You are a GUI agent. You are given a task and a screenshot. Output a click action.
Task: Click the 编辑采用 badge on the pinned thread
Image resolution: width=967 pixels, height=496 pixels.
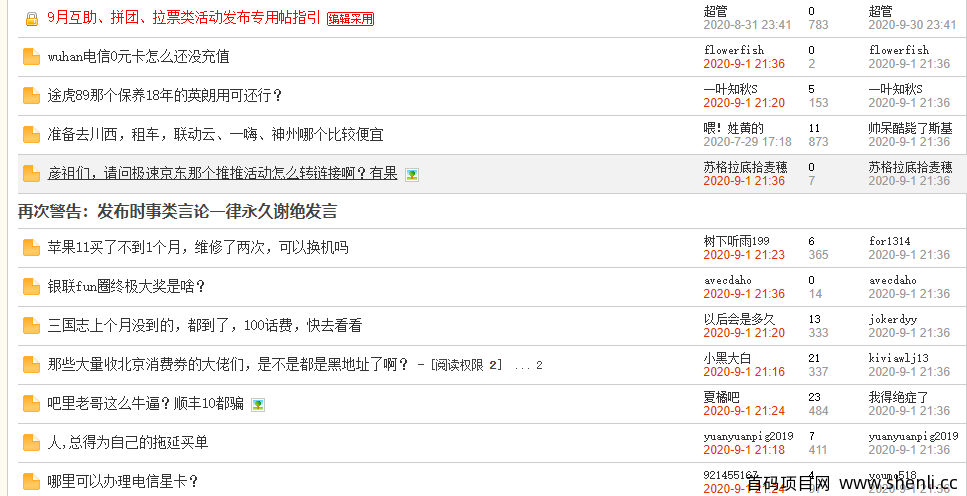[350, 19]
